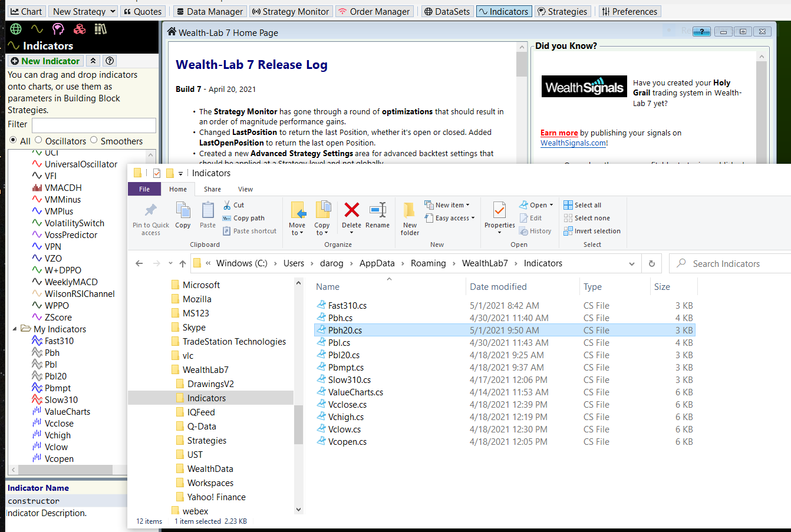
Task: Open the WealthSignals.com link
Action: (x=573, y=143)
